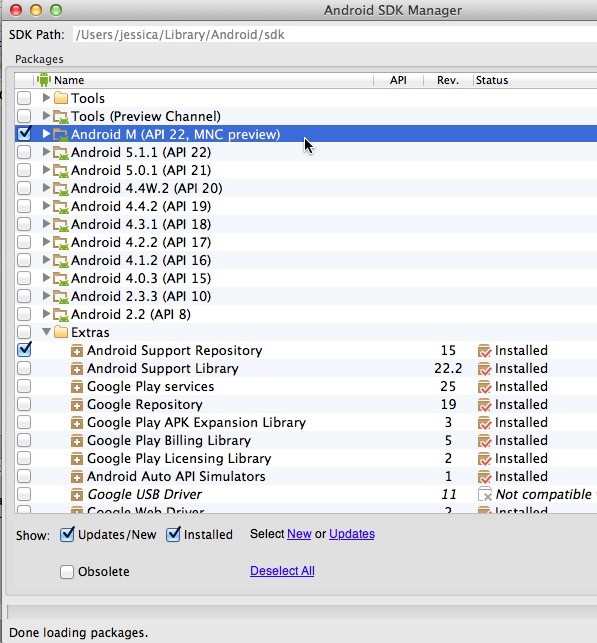Check the Android Support Library checkbox

coord(24,368)
